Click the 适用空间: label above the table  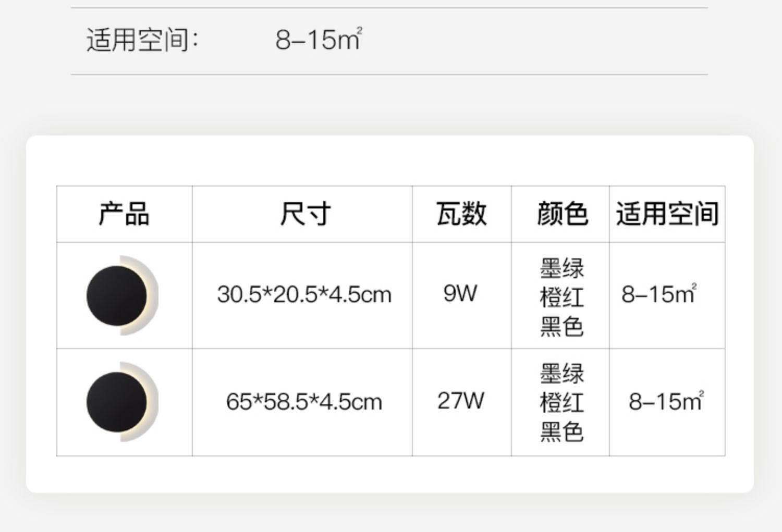coord(142,40)
